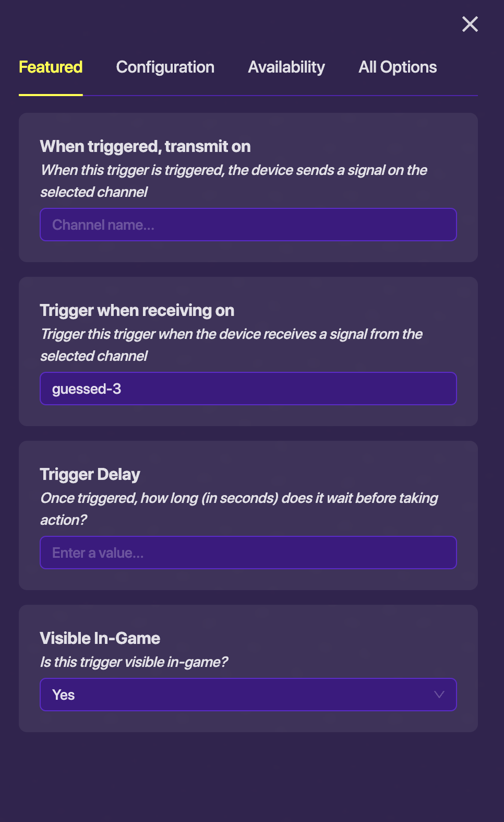Viewport: 504px width, 822px height.
Task: Click the chevron arrow beside Yes
Action: 439,695
